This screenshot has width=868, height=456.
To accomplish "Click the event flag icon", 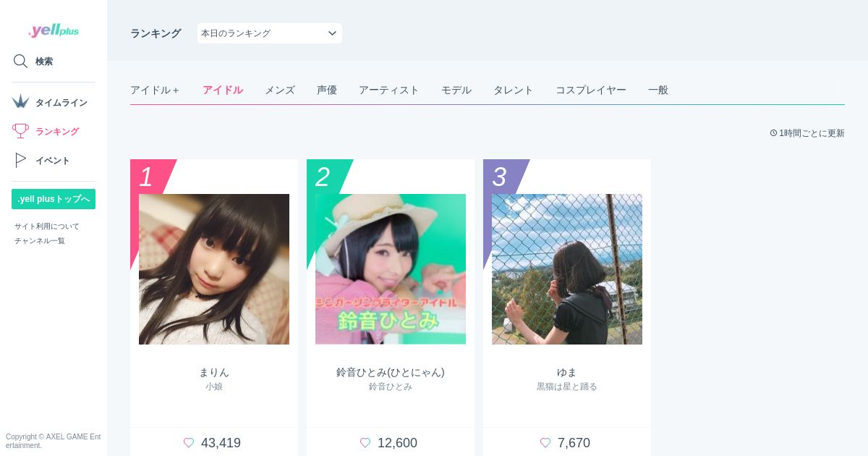I will [x=20, y=160].
